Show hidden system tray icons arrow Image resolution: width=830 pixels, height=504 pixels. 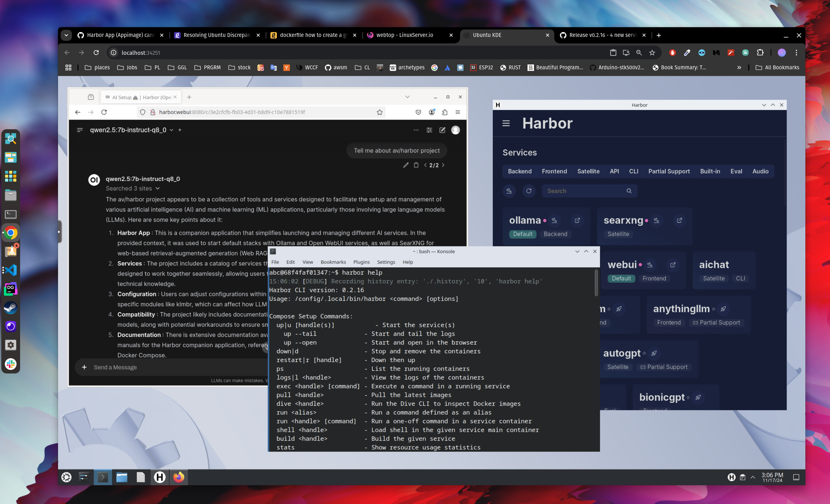tap(753, 477)
